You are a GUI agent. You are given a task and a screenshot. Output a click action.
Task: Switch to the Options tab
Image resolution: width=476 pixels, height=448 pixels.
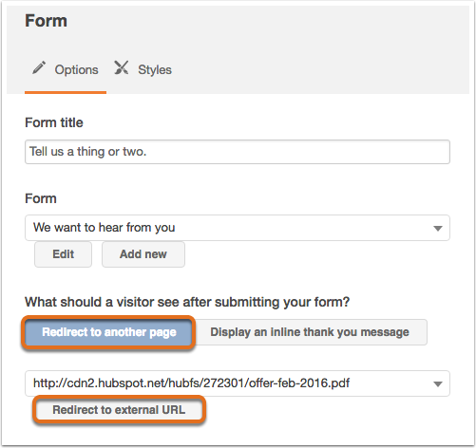(x=66, y=69)
